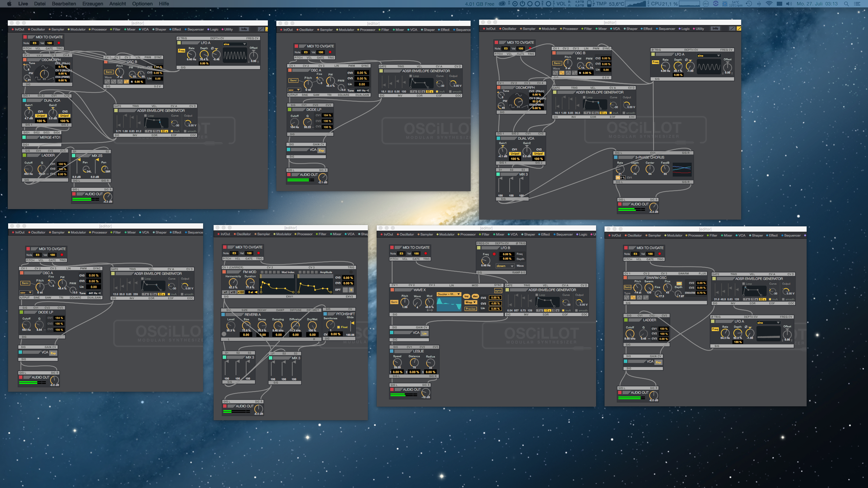Toggle the grey circle button in REVERB A
The width and height of the screenshot is (868, 488).
click(224, 334)
